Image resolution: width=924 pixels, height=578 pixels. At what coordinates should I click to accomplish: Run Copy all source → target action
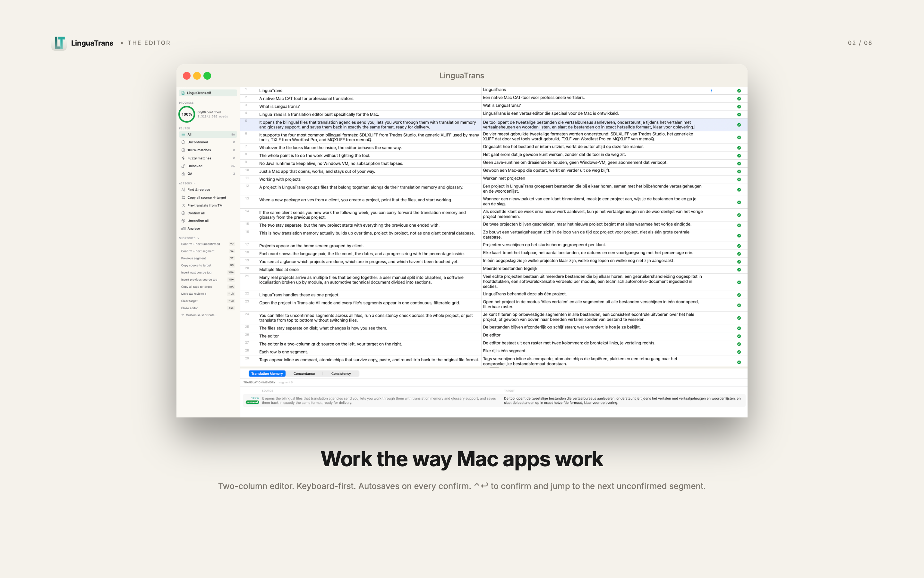pyautogui.click(x=208, y=197)
